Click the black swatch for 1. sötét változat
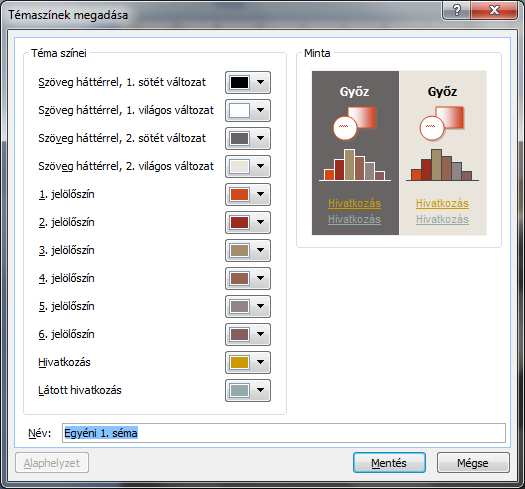Image resolution: width=525 pixels, height=489 pixels. coord(239,82)
